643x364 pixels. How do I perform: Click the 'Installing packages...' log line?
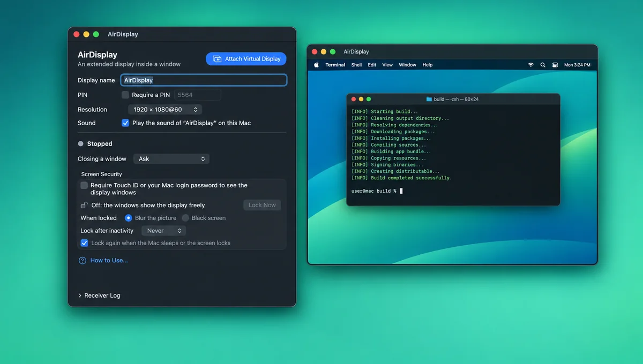pos(391,138)
